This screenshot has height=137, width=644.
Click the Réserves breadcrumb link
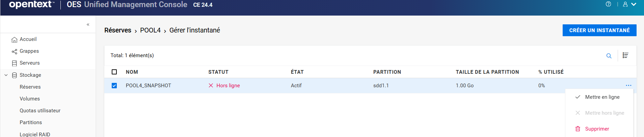(x=118, y=30)
